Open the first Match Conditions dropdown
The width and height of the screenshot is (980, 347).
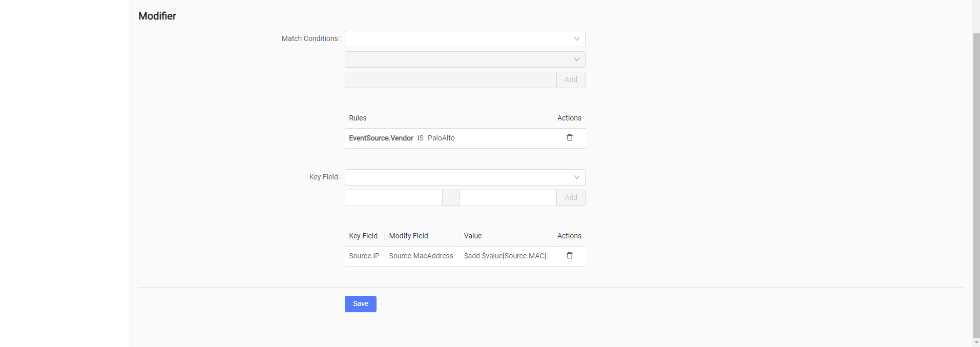[x=465, y=39]
